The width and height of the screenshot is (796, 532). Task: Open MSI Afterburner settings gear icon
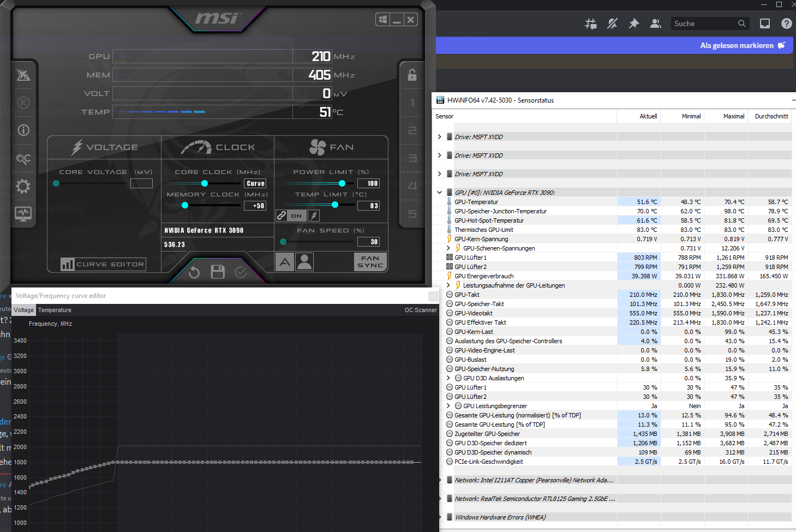pos(23,187)
